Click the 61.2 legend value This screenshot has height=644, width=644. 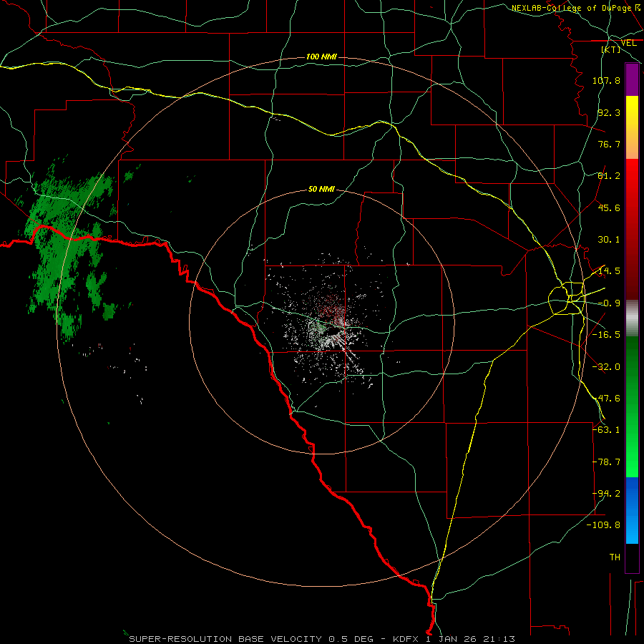[609, 176]
